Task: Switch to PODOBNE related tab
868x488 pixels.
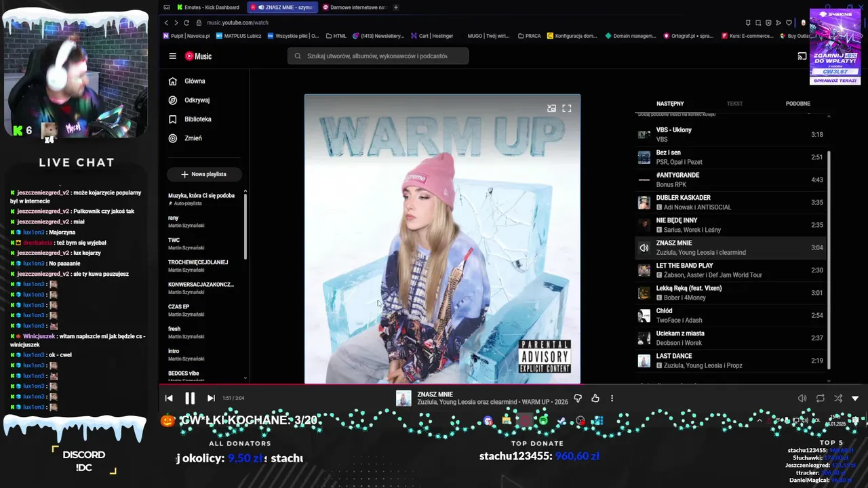Action: tap(798, 104)
